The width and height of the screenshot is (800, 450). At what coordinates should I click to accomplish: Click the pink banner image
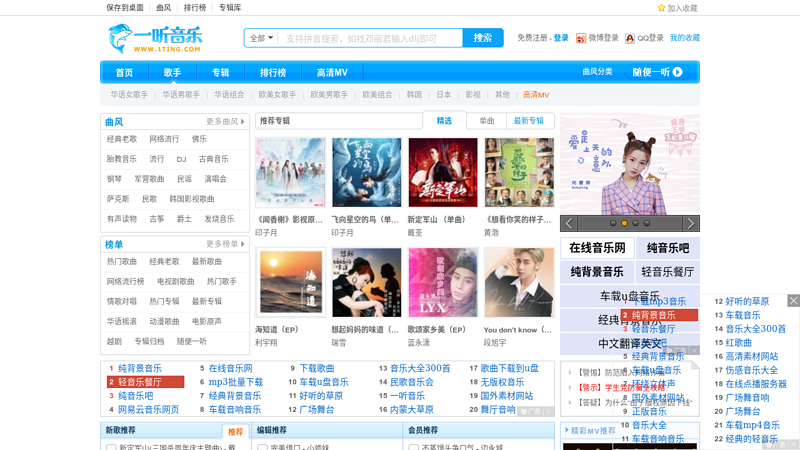630,164
